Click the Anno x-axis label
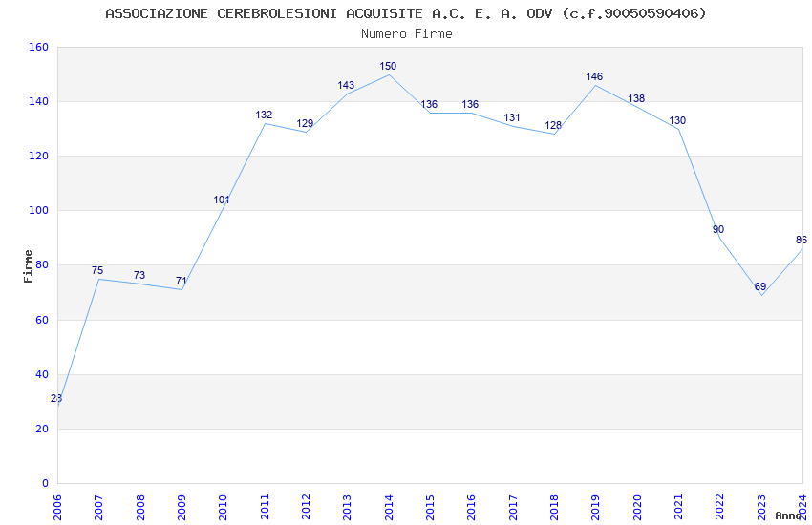This screenshot has height=525, width=812. 788,515
